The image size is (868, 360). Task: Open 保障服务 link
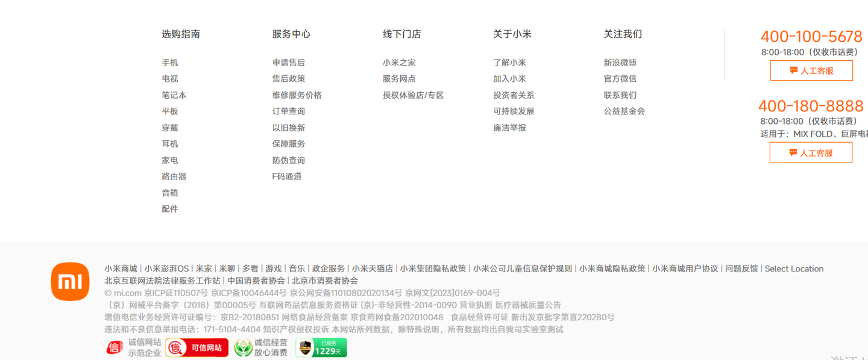(x=289, y=144)
